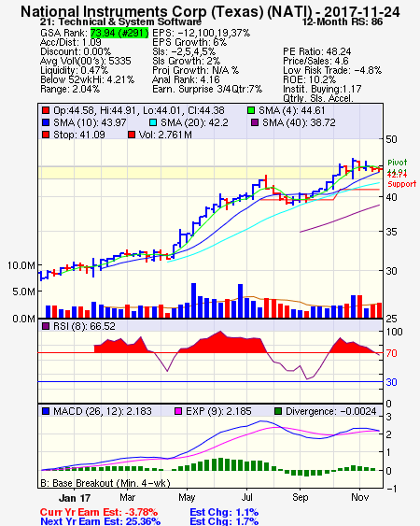
Task: Click 'Next Yr Earn Est: 25.36%' text
Action: (100, 521)
